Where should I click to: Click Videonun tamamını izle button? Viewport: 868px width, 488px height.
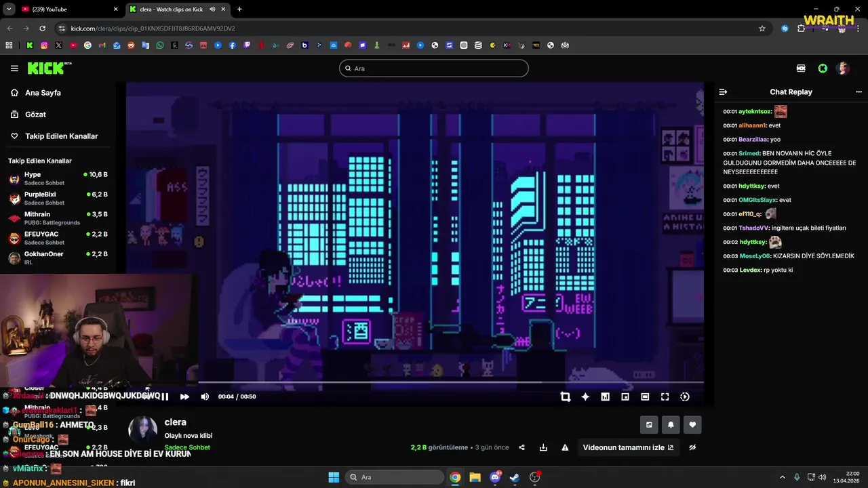click(628, 447)
